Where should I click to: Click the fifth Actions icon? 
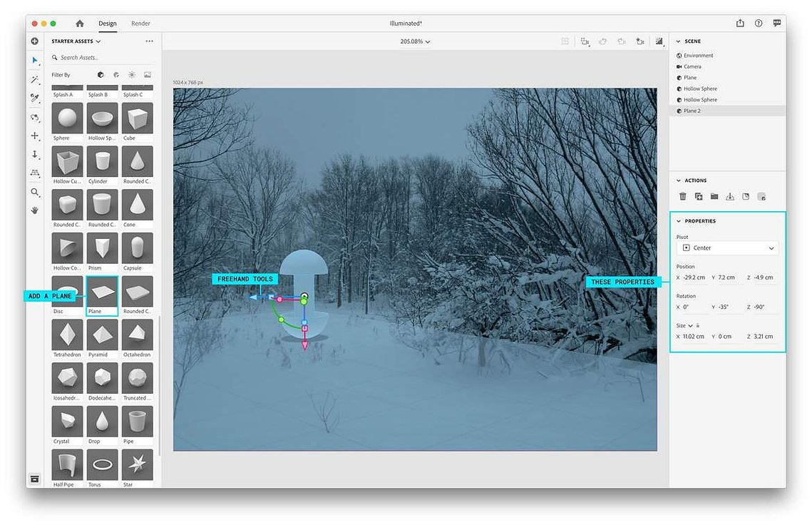746,196
